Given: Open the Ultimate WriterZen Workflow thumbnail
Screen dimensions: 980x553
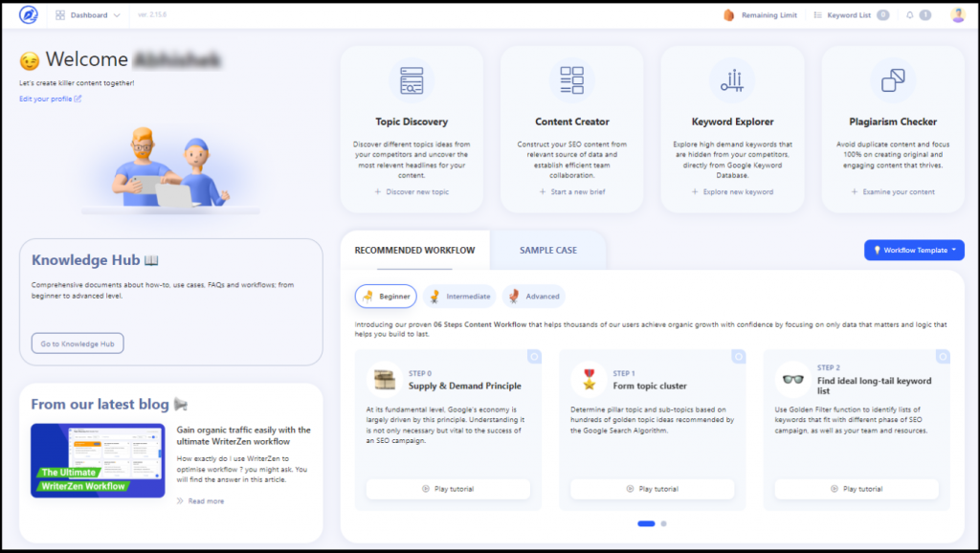Looking at the screenshot, I should 99,460.
